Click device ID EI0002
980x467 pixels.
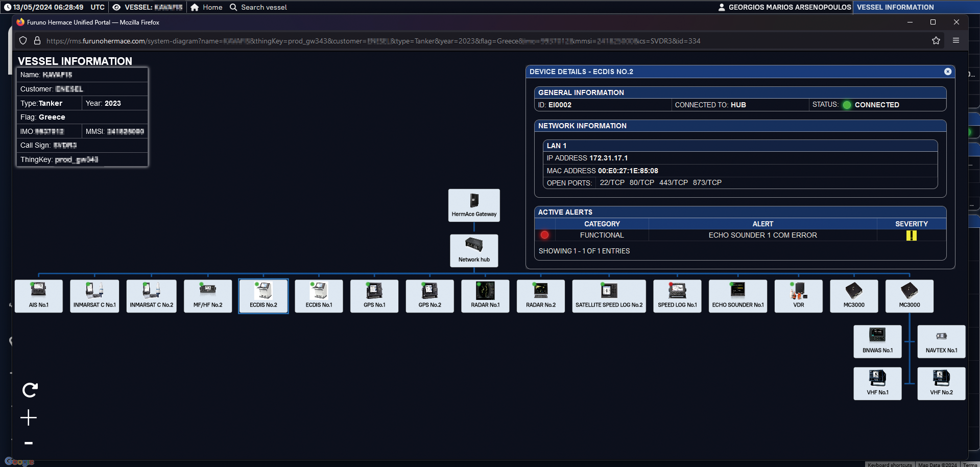coord(555,105)
